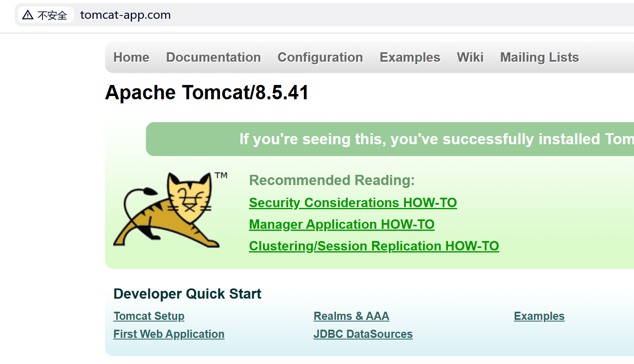Click the Apache Tomcat/8.5.41 heading
This screenshot has width=634, height=364.
coord(207,92)
